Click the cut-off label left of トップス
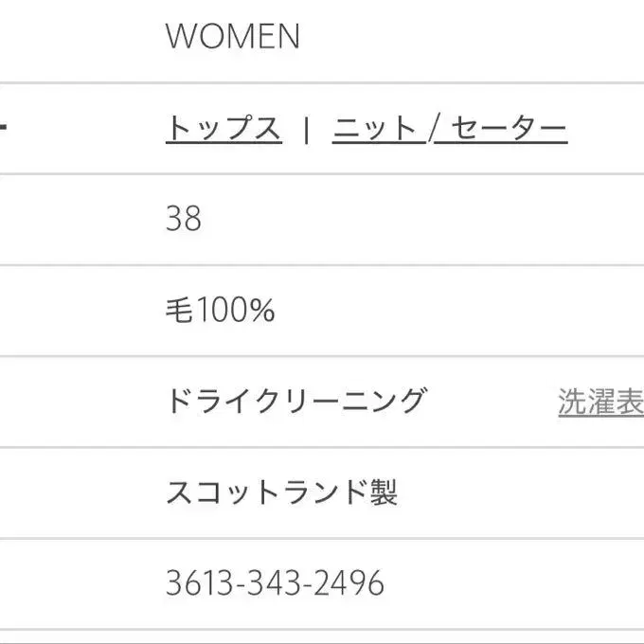Screen dimensions: 644x644 point(4,128)
